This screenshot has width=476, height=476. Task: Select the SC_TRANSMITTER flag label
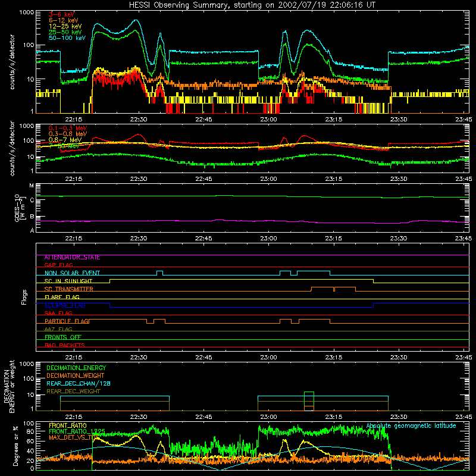[x=69, y=289]
